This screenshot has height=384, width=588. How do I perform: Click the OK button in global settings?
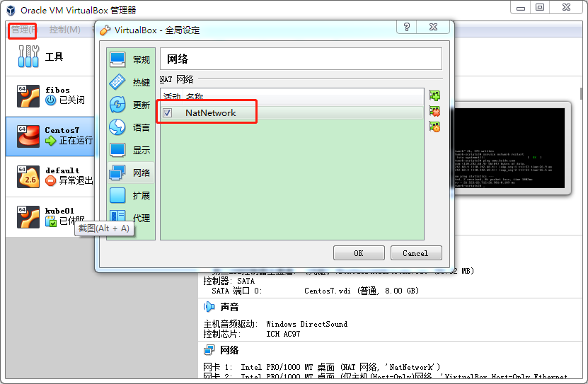[x=359, y=253]
